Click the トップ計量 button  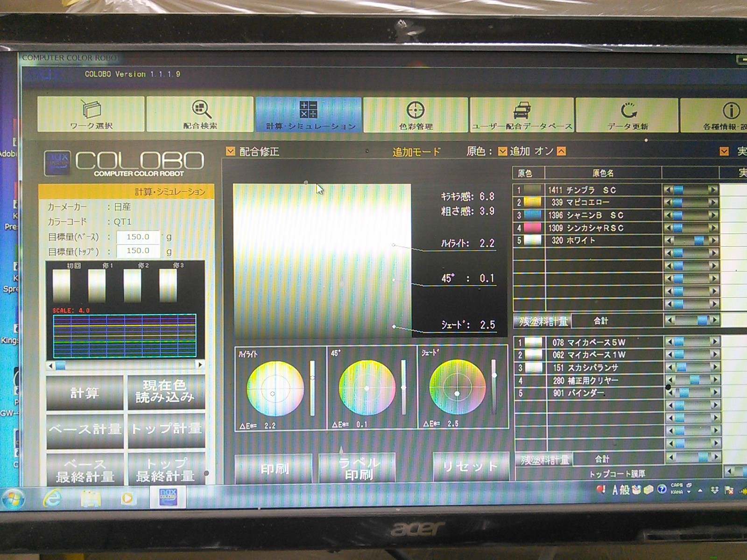[166, 429]
